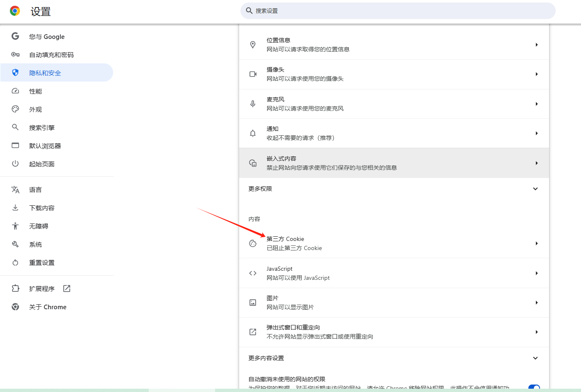Click the 更多权限 label
The image size is (581, 392).
(260, 189)
